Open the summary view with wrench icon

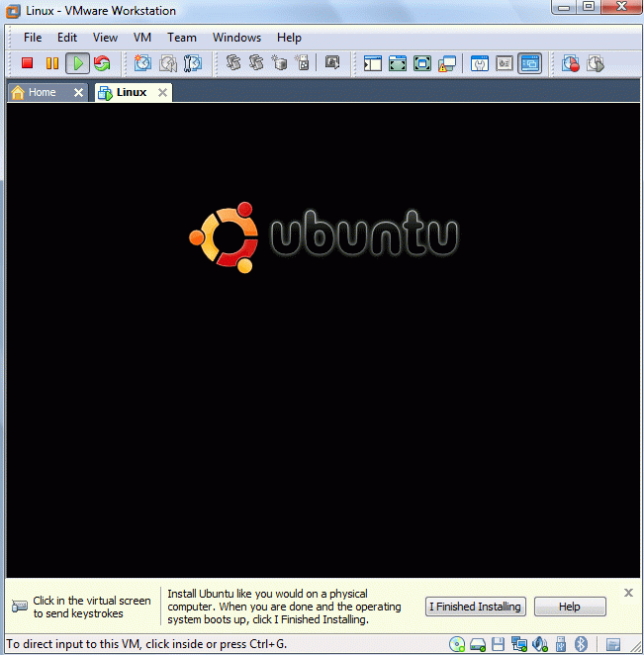pos(480,63)
